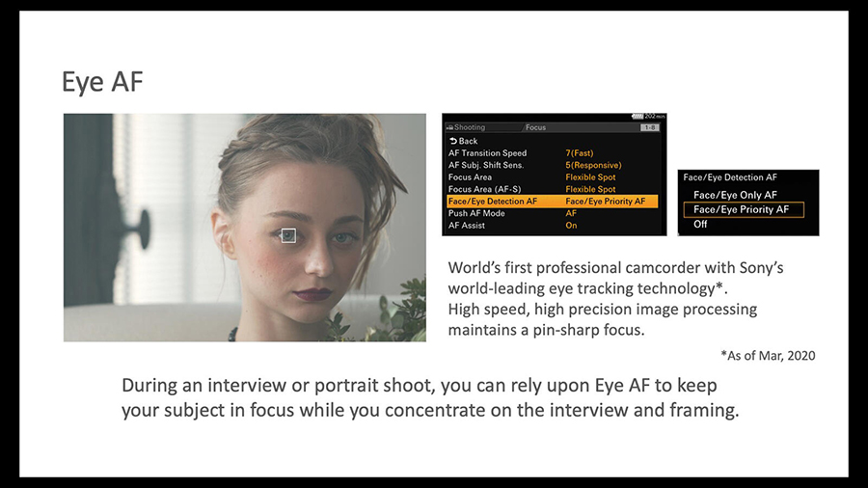Choose Face/Eye Priority AF in popup list
This screenshot has height=488, width=868.
coord(741,209)
